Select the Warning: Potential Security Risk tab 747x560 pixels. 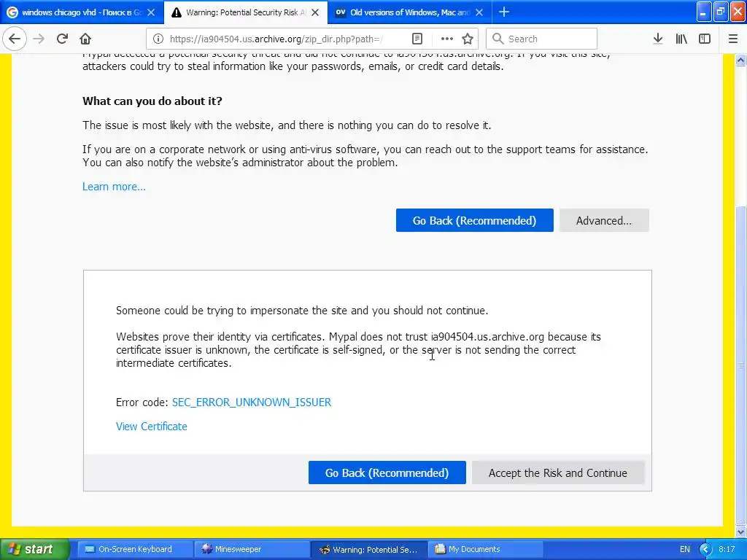(246, 12)
